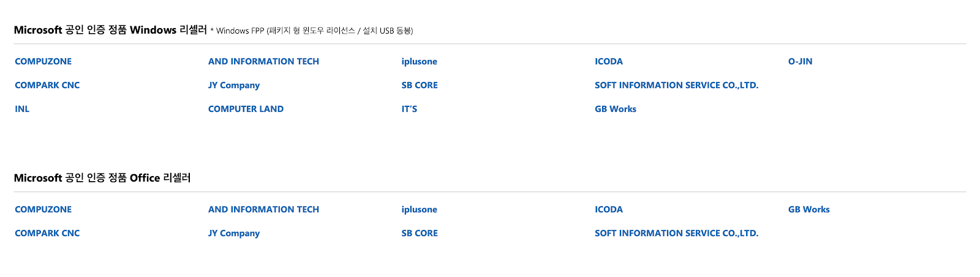The width and height of the screenshot is (980, 277).
Task: Open the IT'S reseller link
Action: pyautogui.click(x=409, y=109)
